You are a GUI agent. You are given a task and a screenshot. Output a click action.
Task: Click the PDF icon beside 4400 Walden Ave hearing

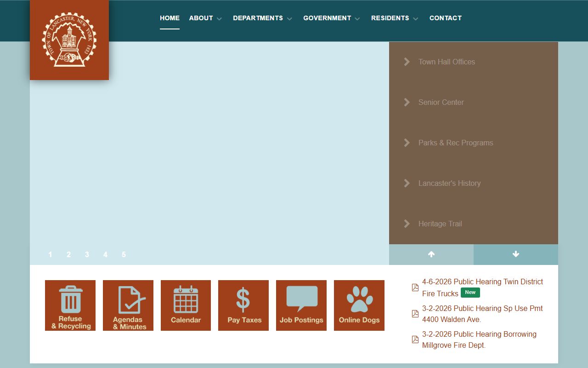click(415, 314)
